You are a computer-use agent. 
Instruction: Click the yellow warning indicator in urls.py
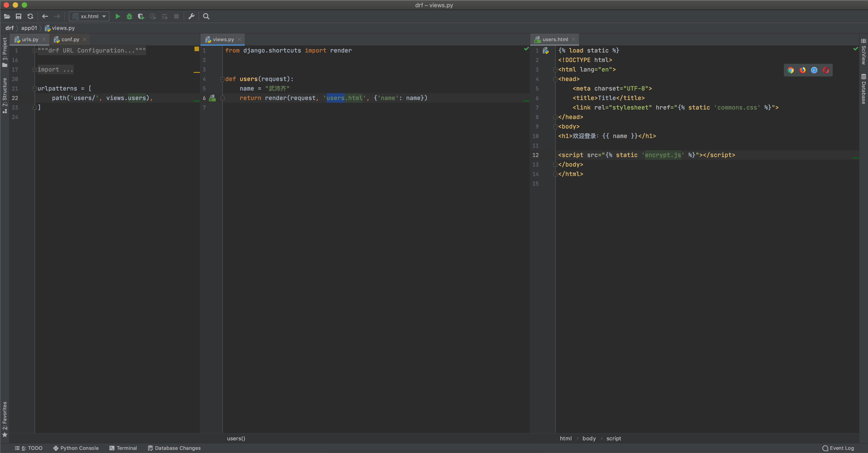tap(197, 49)
